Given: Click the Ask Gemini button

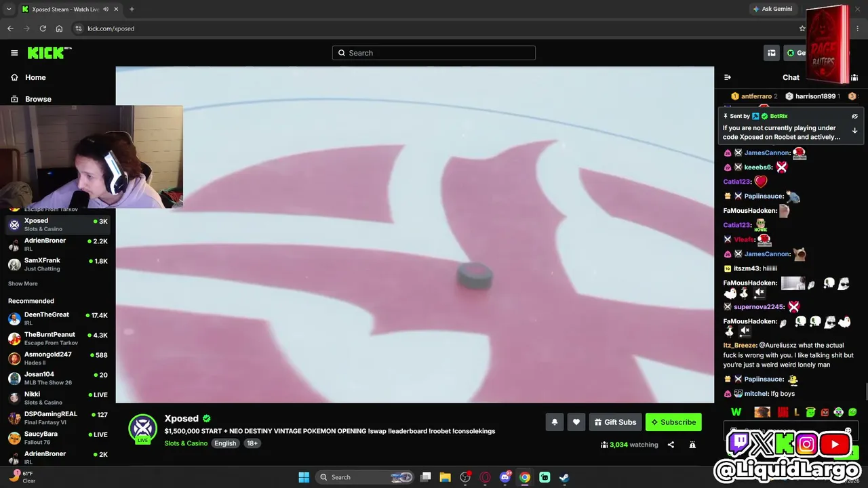Looking at the screenshot, I should pos(772,9).
